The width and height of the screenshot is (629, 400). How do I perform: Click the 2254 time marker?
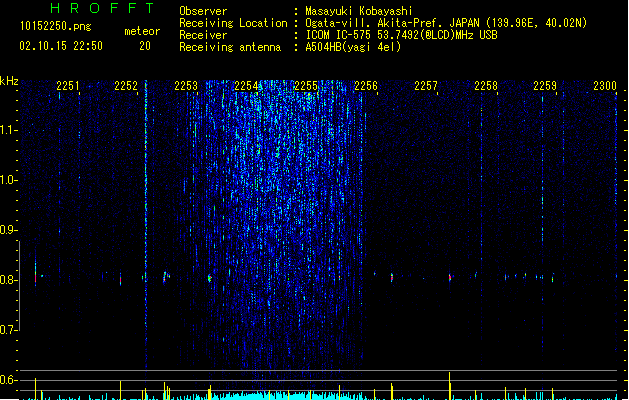pyautogui.click(x=246, y=86)
